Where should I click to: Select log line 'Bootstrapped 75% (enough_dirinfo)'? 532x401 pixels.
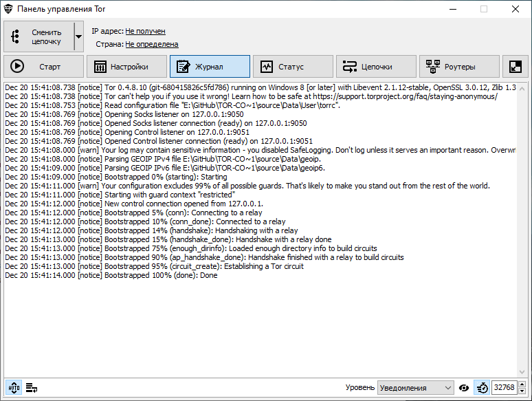(x=191, y=248)
